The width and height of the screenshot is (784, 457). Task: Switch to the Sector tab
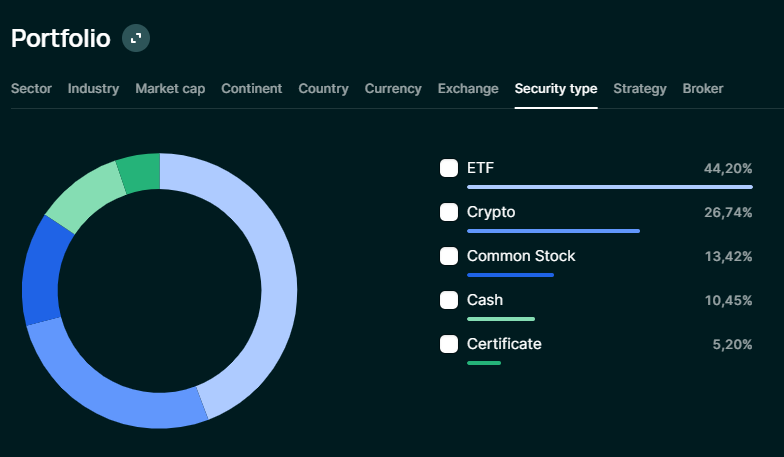coord(31,88)
